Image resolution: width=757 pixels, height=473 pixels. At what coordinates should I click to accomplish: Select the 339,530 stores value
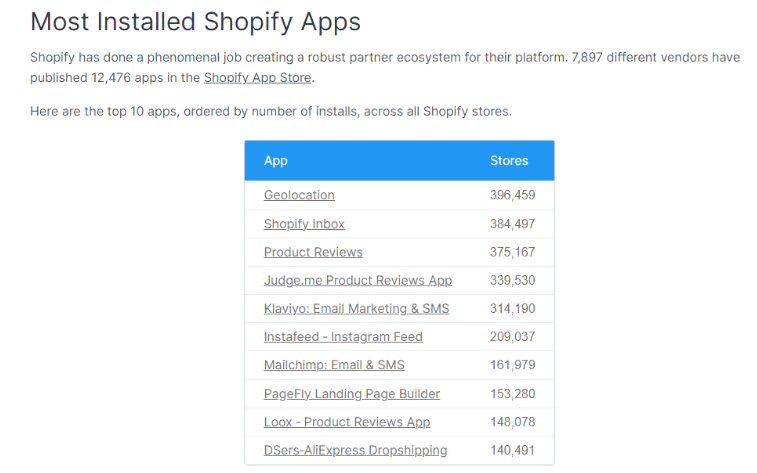(512, 280)
